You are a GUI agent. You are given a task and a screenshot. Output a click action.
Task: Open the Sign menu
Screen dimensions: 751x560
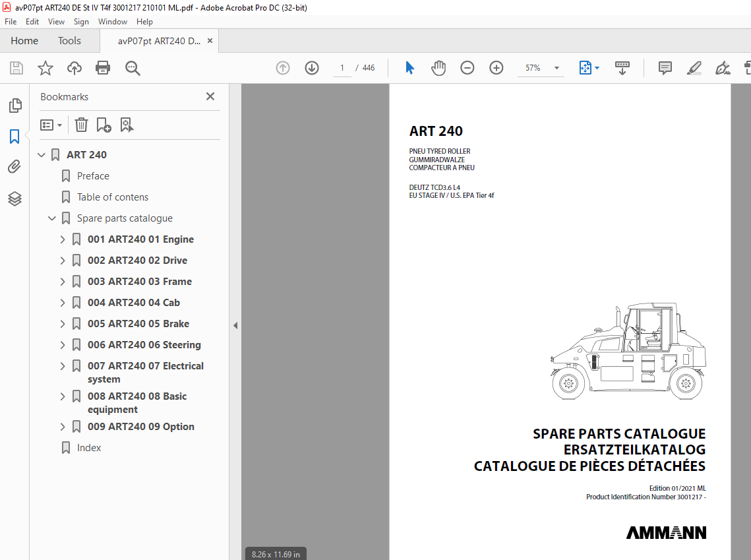[x=81, y=22]
